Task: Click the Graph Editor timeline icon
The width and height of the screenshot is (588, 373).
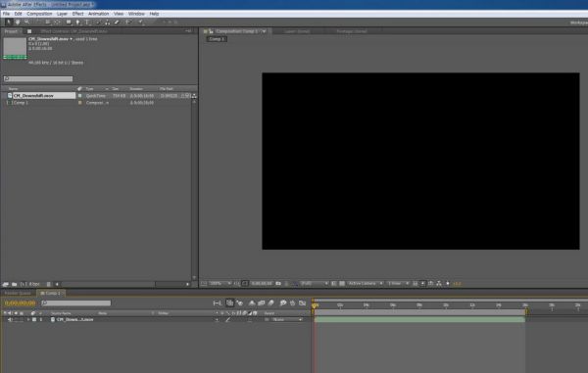Action: pyautogui.click(x=302, y=303)
